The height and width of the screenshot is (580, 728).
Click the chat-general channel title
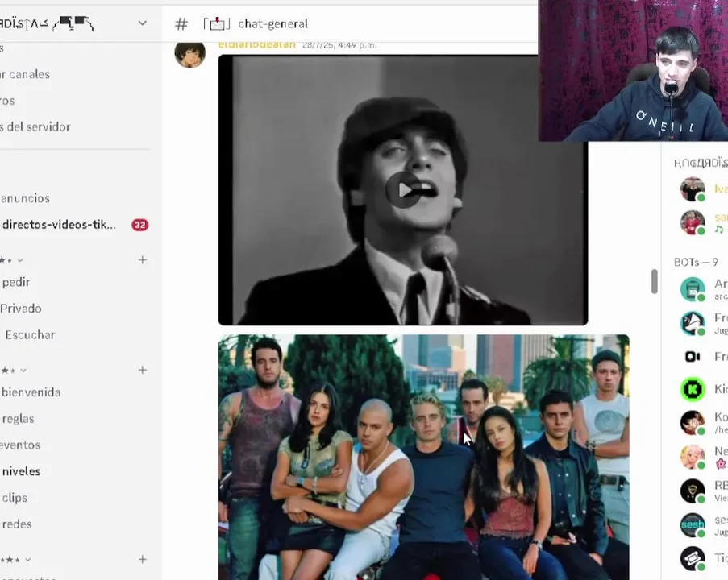pyautogui.click(x=273, y=23)
